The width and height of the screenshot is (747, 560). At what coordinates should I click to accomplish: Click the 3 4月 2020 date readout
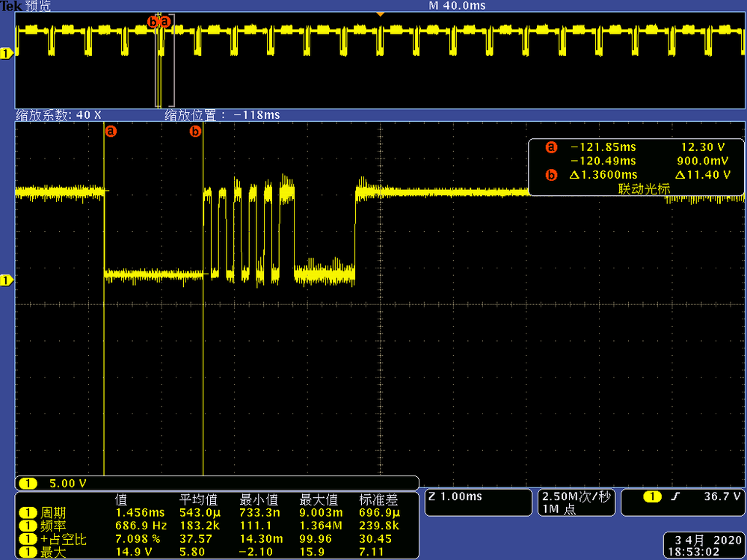click(x=707, y=540)
